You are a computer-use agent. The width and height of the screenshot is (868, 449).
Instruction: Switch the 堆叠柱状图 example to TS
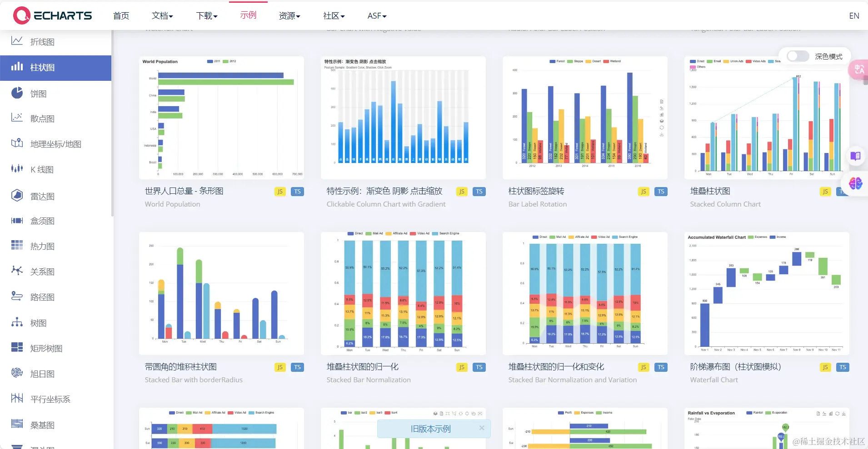843,192
